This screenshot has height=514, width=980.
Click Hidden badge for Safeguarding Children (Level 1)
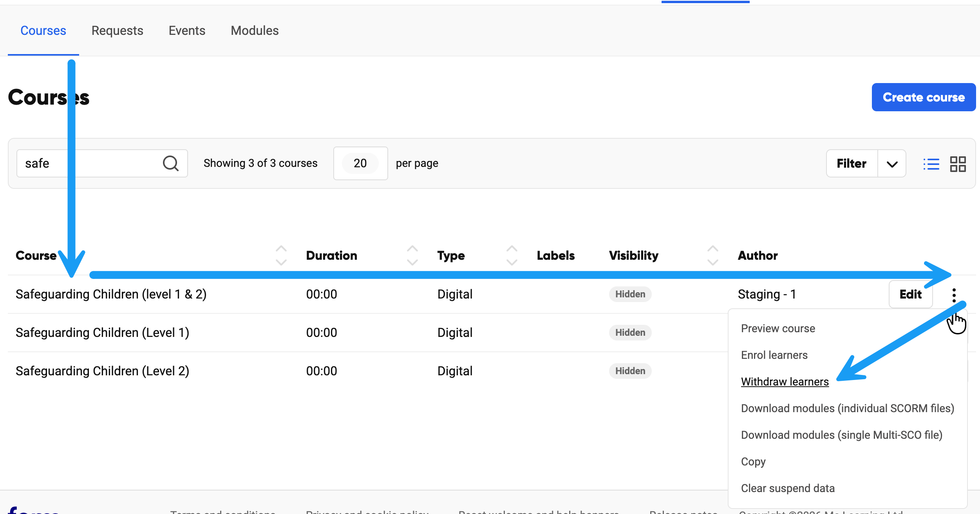pos(630,333)
